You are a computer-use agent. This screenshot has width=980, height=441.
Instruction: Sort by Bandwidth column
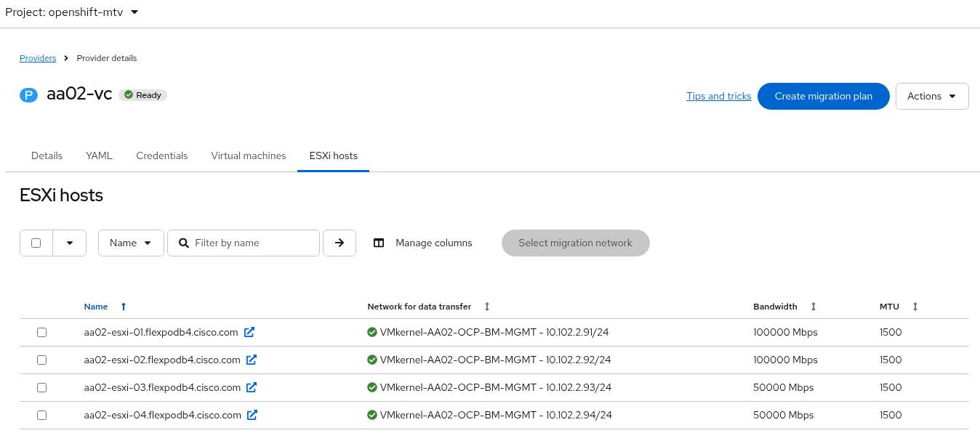coord(814,307)
